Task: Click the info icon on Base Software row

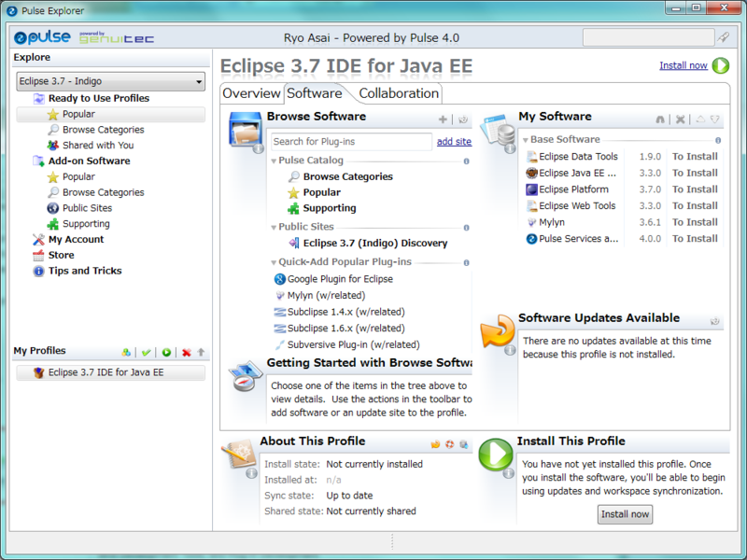Action: click(x=718, y=141)
